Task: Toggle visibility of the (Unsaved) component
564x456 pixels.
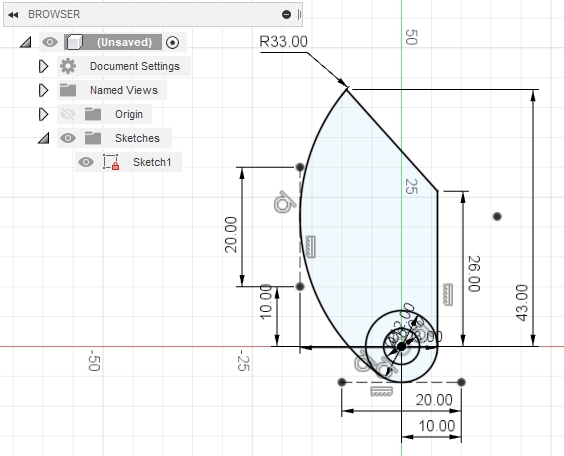Action: pos(50,42)
